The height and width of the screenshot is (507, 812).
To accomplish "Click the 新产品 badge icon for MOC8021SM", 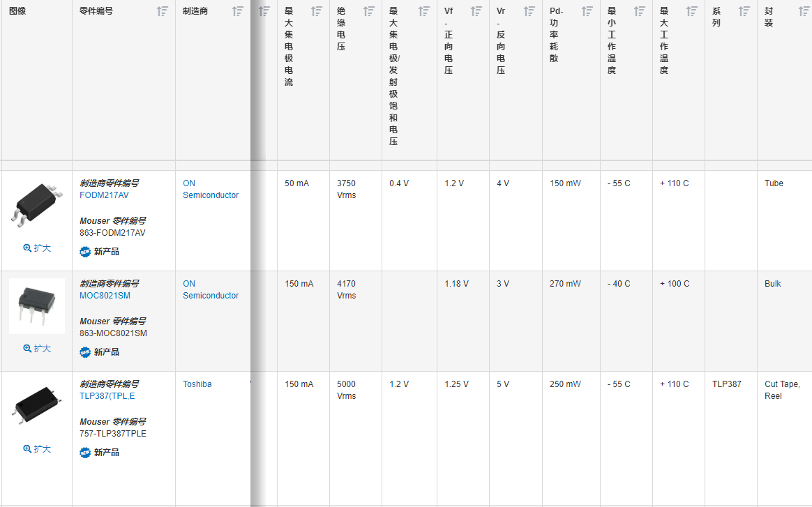I will click(x=85, y=352).
